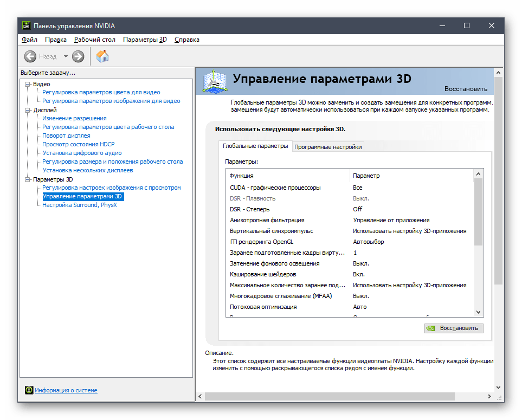This screenshot has width=522, height=420.
Task: Select the Заранее подготовленные кадры row
Action: click(350, 253)
